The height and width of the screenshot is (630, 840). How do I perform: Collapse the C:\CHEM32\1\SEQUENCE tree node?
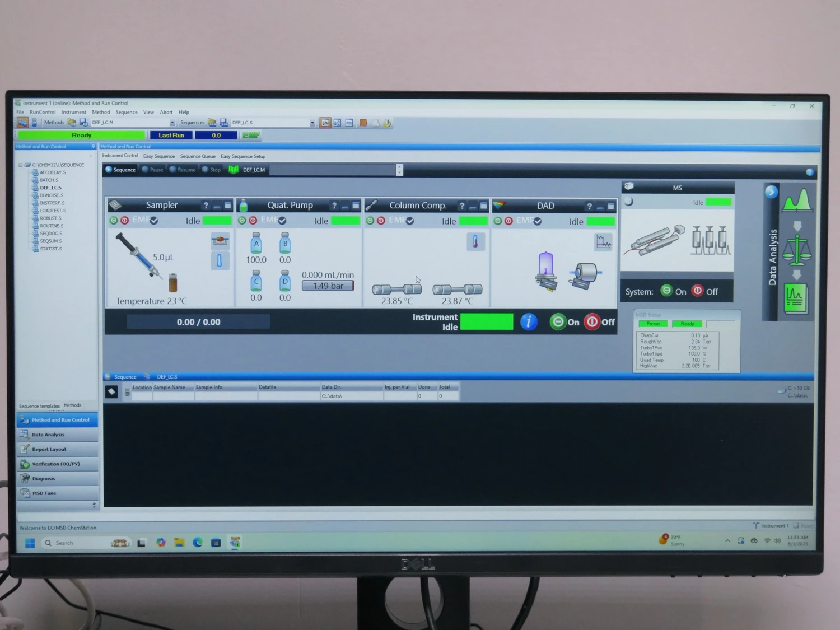tap(21, 165)
